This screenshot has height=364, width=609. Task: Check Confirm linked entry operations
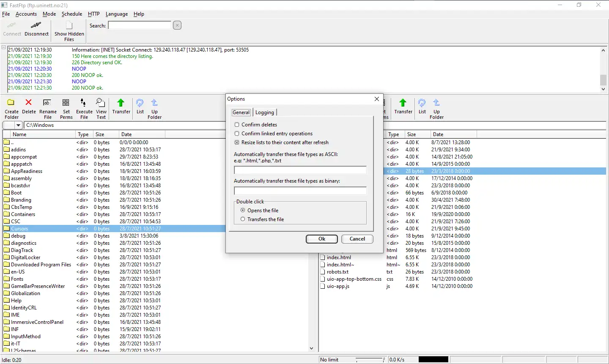click(237, 134)
